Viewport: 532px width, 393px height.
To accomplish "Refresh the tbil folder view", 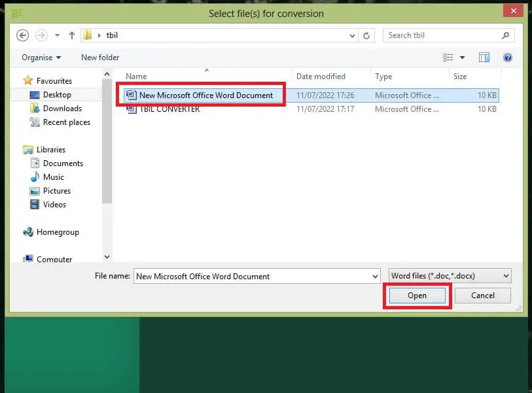I will coord(366,35).
